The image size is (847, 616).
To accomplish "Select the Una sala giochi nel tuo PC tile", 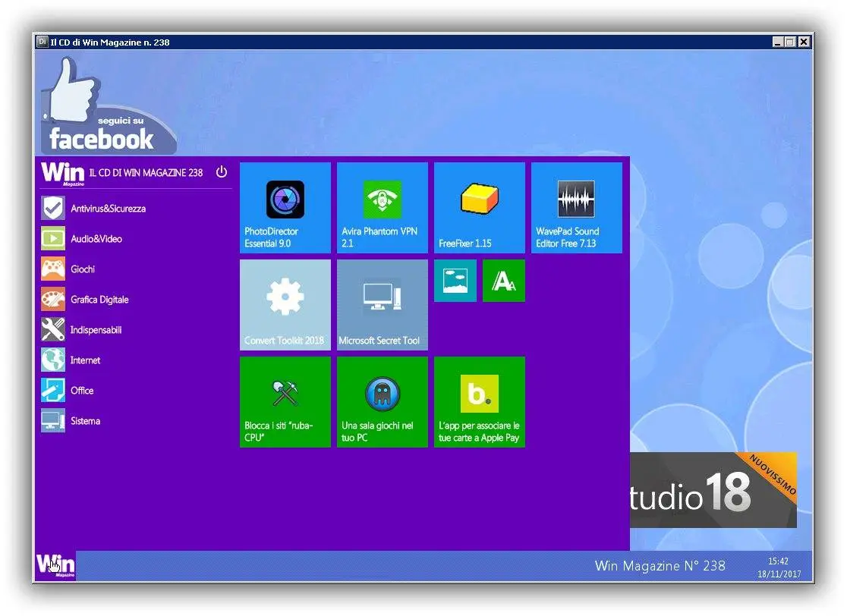I will click(x=383, y=402).
